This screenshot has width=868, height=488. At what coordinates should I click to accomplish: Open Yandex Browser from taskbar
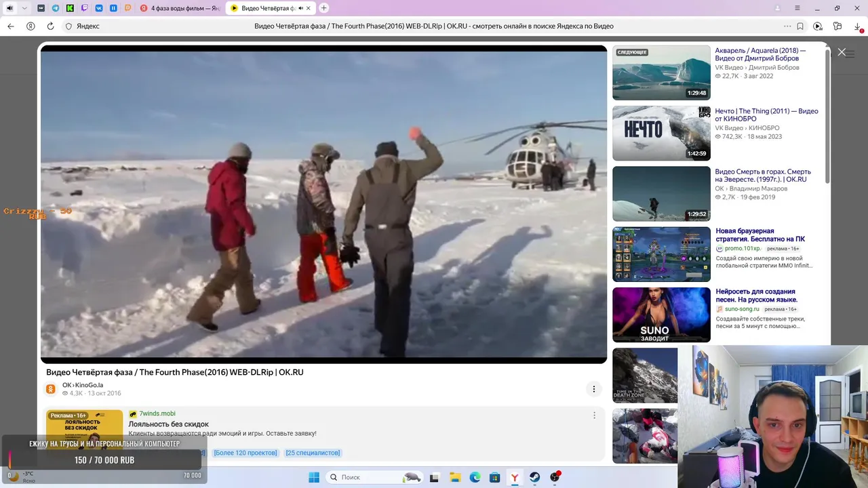(x=515, y=477)
